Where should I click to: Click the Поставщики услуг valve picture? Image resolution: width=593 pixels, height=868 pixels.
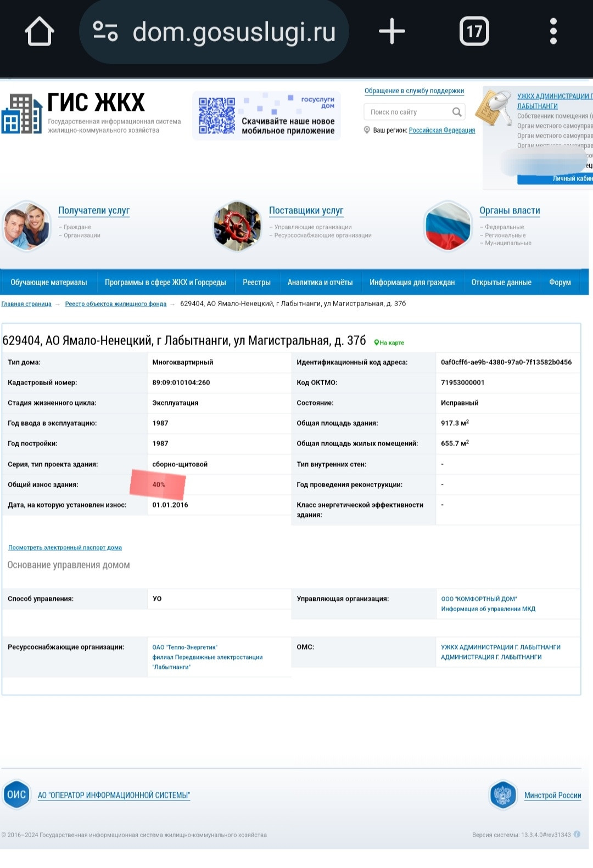pyautogui.click(x=237, y=226)
